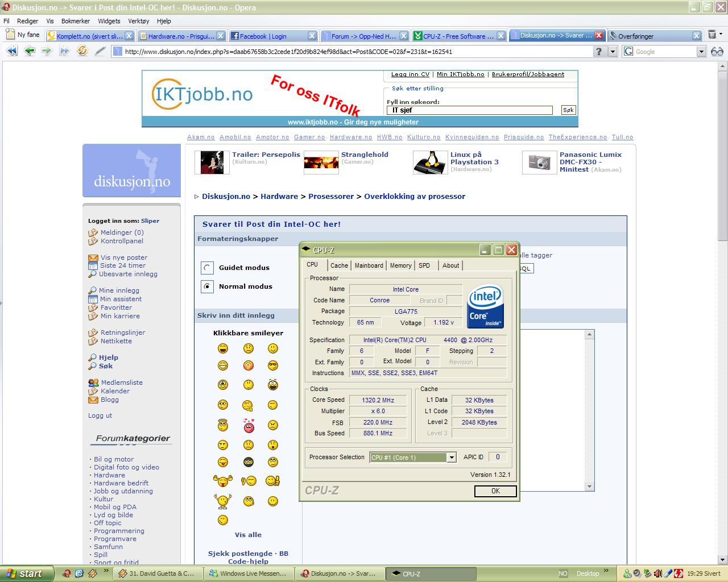Open the Bokmerker menu
The width and height of the screenshot is (728, 582).
click(x=76, y=21)
